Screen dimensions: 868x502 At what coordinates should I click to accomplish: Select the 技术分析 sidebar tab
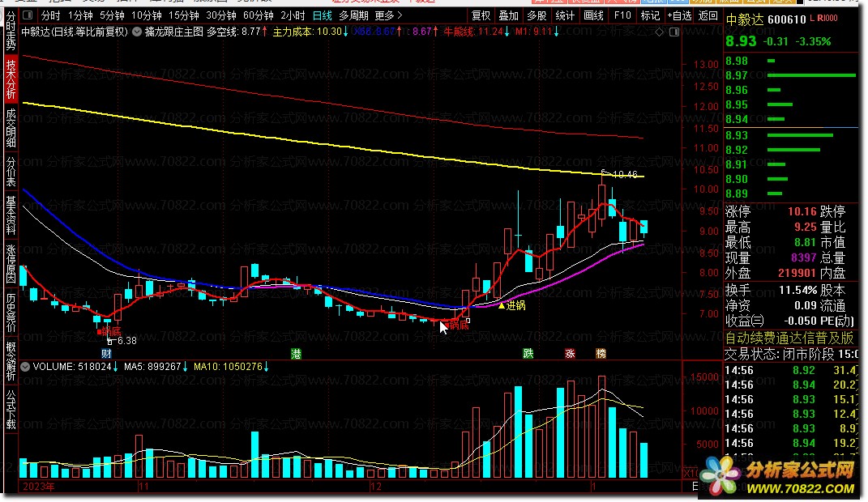pos(11,79)
